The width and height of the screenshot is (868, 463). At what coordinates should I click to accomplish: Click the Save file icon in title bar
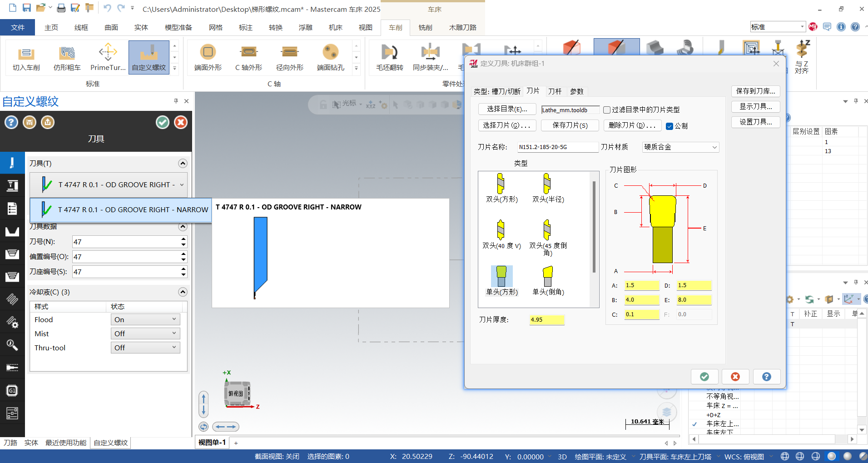point(27,8)
